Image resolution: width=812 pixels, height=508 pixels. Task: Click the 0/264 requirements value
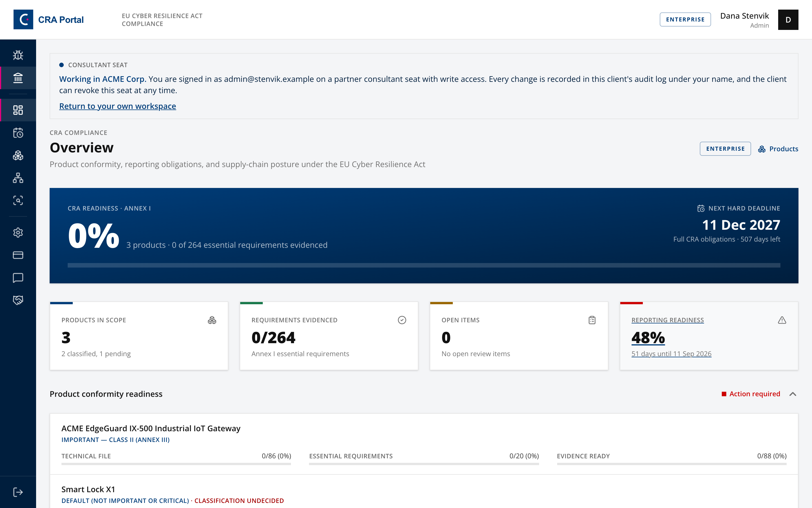[273, 338]
